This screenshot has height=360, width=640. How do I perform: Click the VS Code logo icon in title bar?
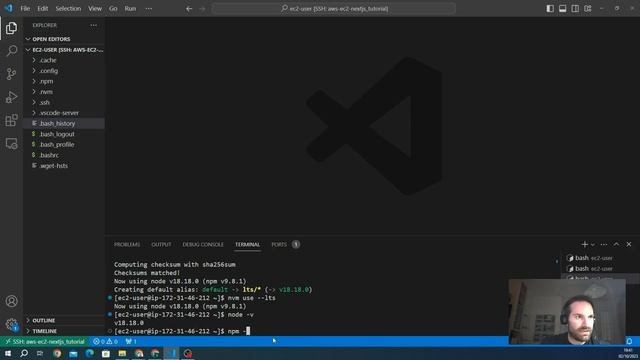8,8
